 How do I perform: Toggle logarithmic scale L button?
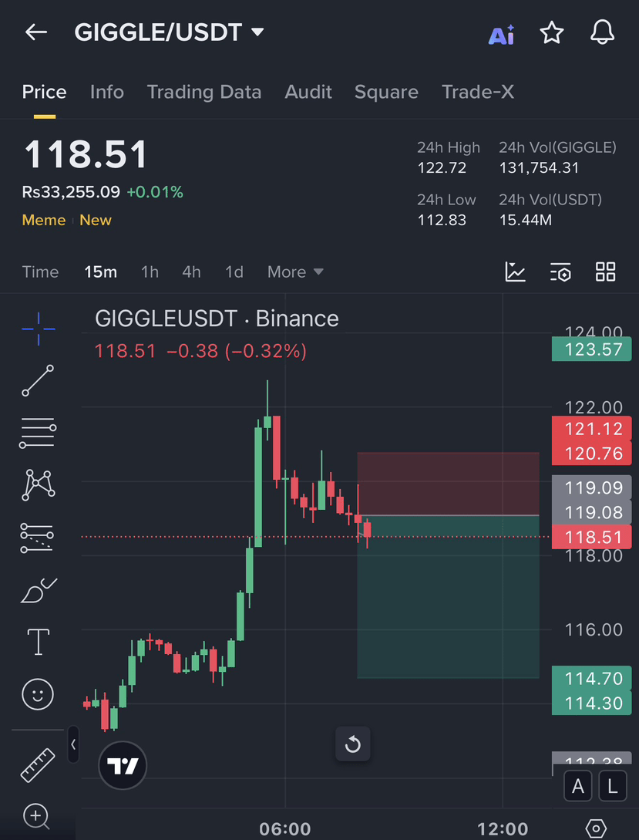tap(613, 787)
